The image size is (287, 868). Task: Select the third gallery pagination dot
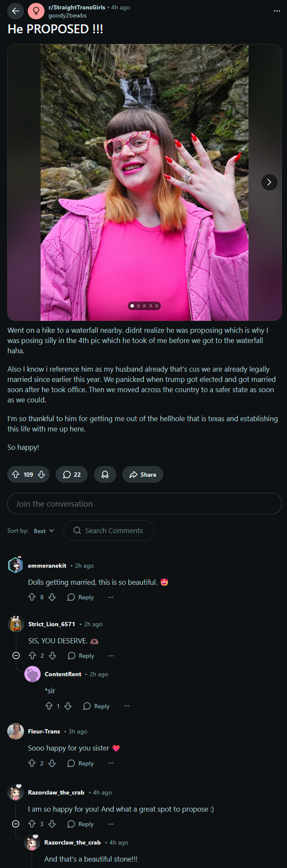tap(145, 306)
